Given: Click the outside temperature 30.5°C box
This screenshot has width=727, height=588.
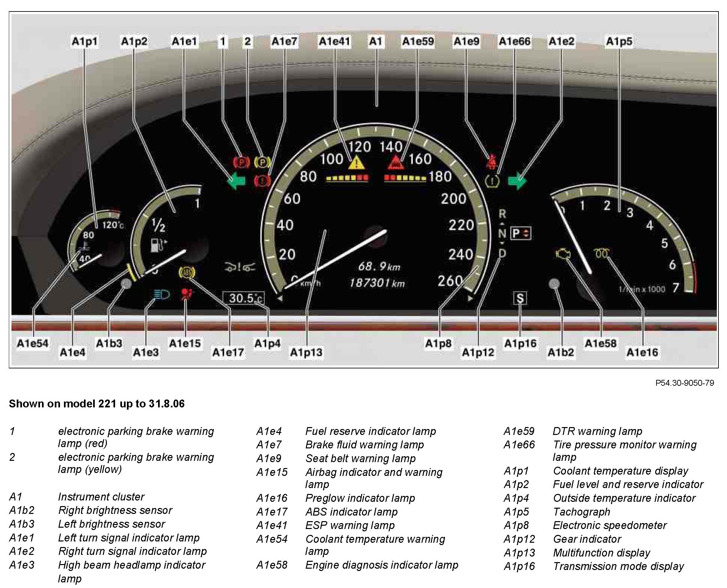Looking at the screenshot, I should coord(243,298).
